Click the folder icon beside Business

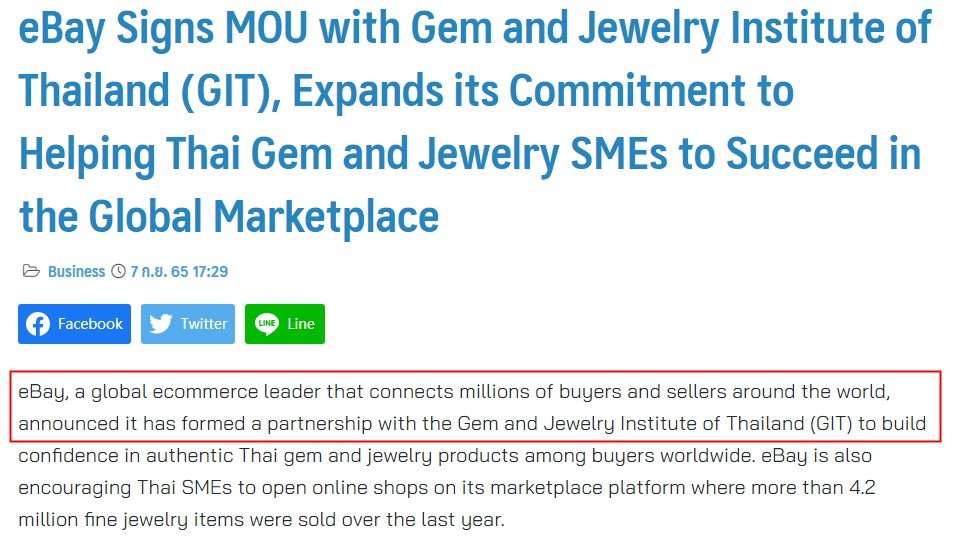(32, 271)
